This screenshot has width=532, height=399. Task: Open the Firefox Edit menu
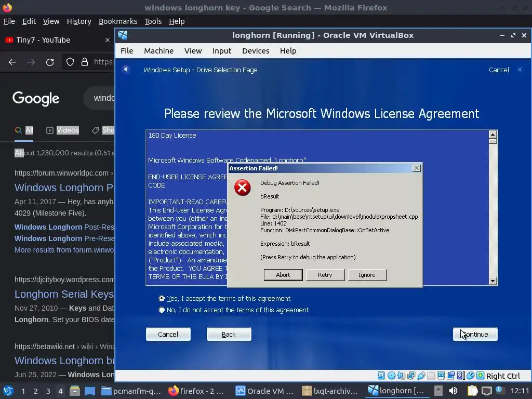(29, 21)
